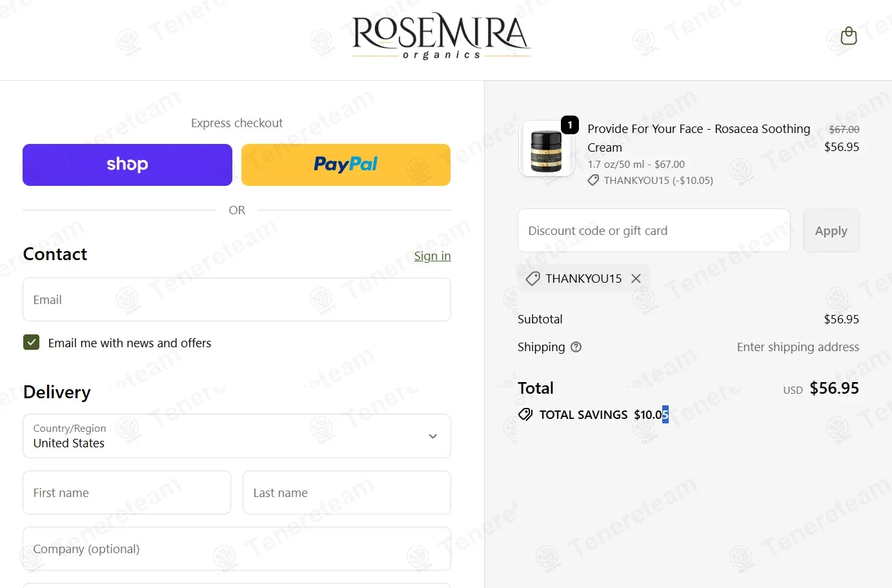
Task: Click the Sign in link
Action: [x=432, y=256]
